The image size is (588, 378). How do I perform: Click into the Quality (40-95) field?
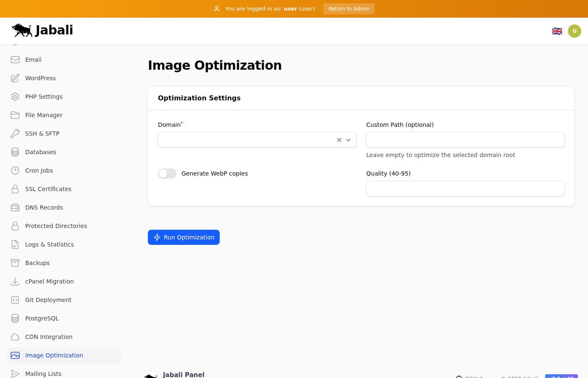pos(465,189)
